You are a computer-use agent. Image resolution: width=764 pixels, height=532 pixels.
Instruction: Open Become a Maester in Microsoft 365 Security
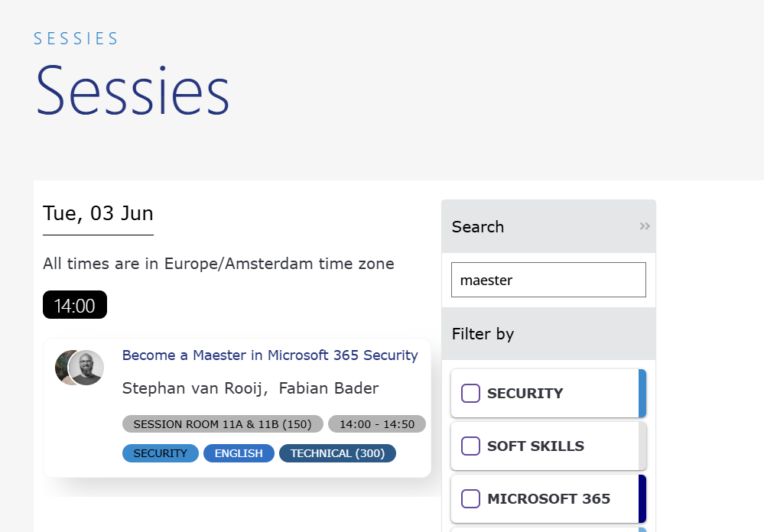coord(270,355)
